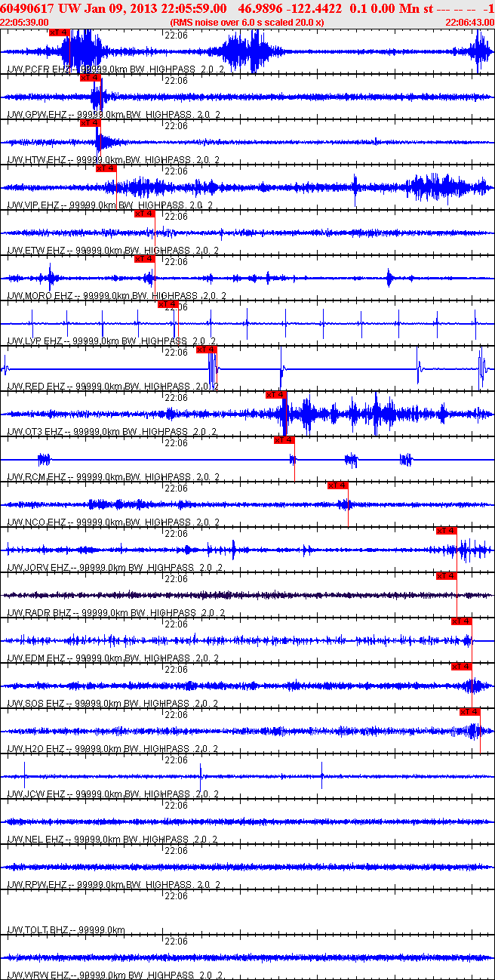495x980 pixels.
Task: Click the event ID 60490617 in the header
Action: [27, 8]
